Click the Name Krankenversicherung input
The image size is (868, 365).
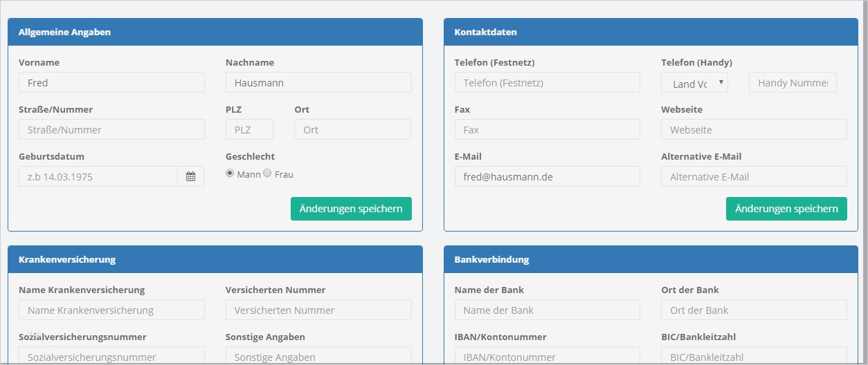click(x=111, y=310)
